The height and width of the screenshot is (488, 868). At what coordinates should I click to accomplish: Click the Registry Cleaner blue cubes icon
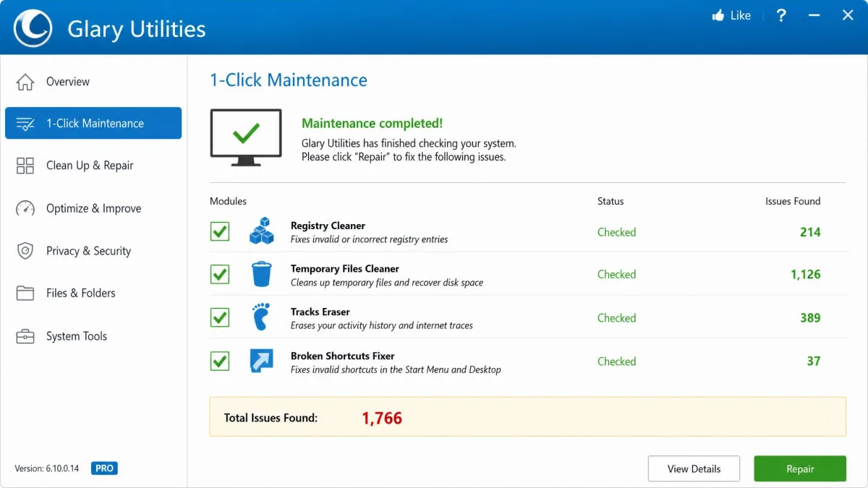(x=262, y=231)
